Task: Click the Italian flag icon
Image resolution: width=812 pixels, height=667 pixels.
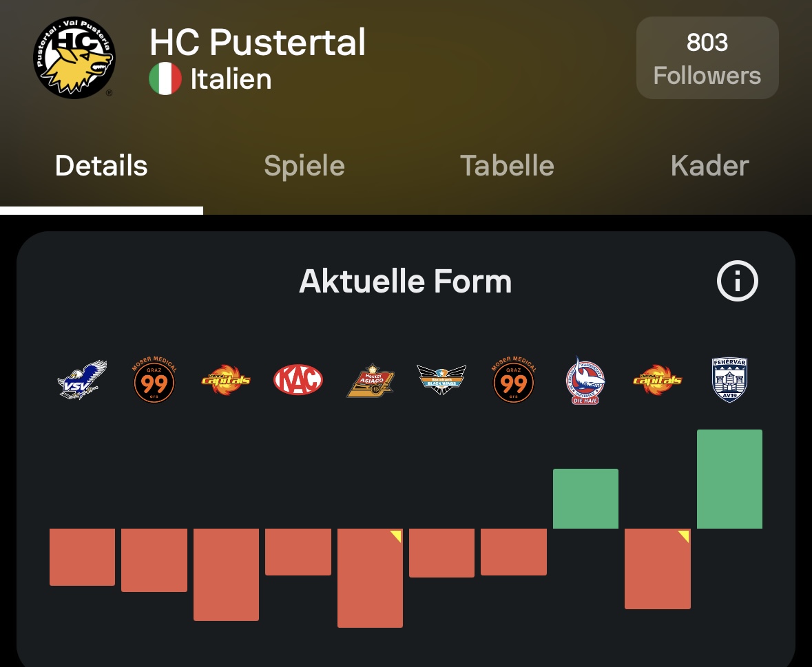Action: click(165, 79)
